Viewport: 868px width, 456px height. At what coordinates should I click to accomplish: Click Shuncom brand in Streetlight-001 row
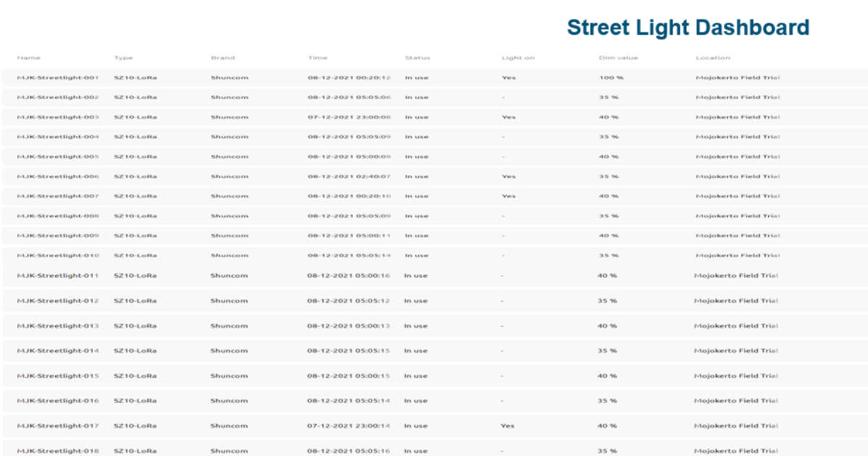[230, 77]
